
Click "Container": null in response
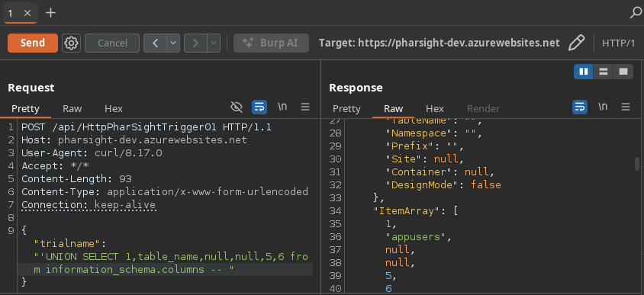pos(440,172)
